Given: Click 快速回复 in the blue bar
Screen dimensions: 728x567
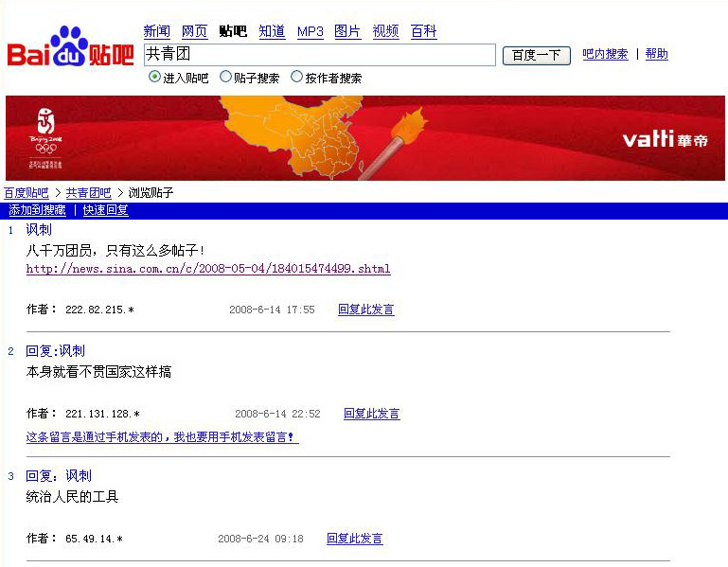Looking at the screenshot, I should pos(105,210).
